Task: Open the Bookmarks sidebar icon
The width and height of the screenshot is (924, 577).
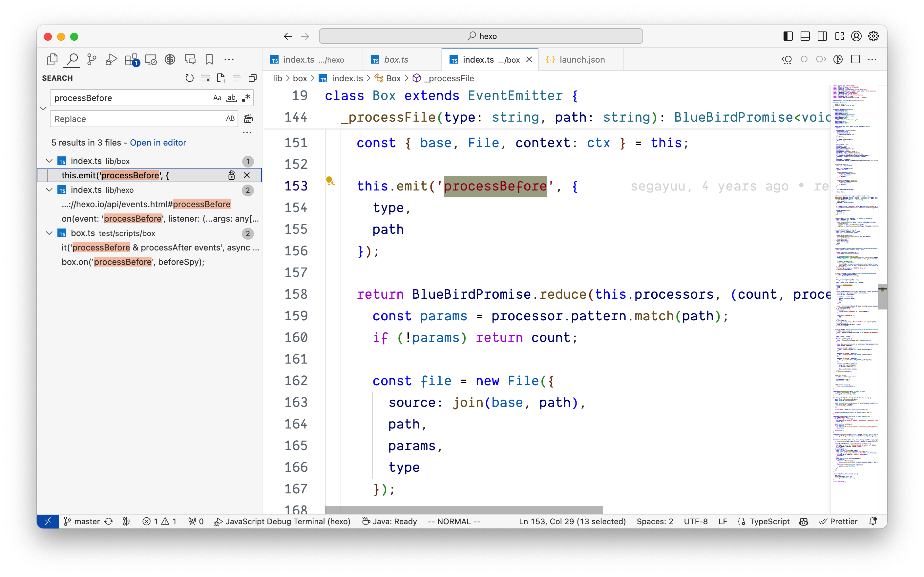Action: pos(209,60)
